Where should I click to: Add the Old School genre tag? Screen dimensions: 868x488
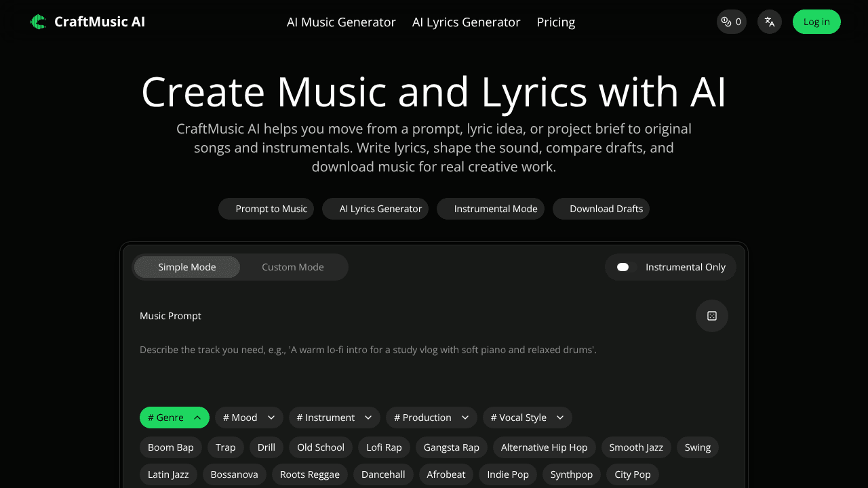pyautogui.click(x=321, y=447)
